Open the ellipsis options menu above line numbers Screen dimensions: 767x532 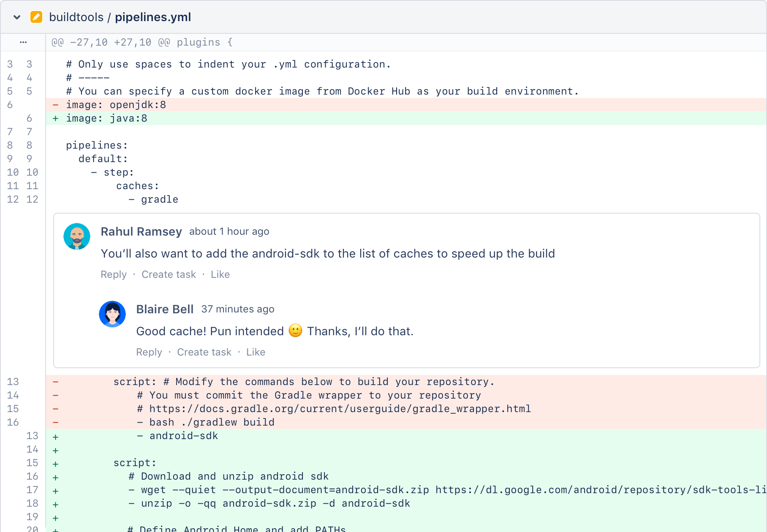23,42
